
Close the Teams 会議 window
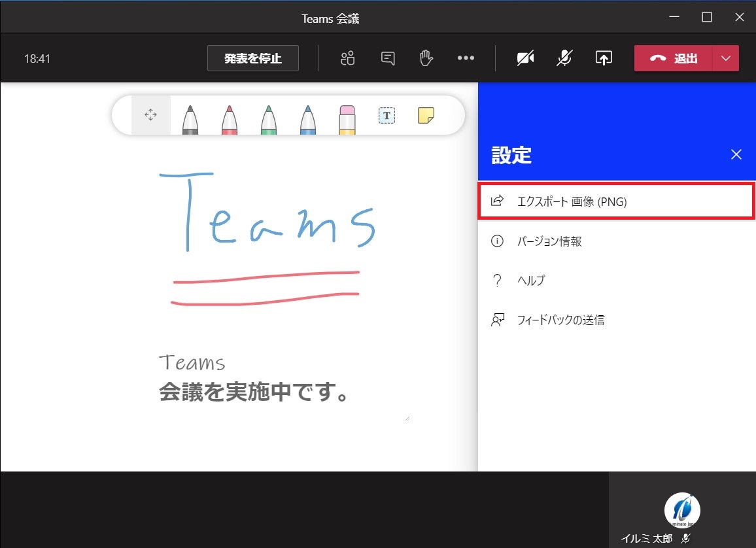740,18
